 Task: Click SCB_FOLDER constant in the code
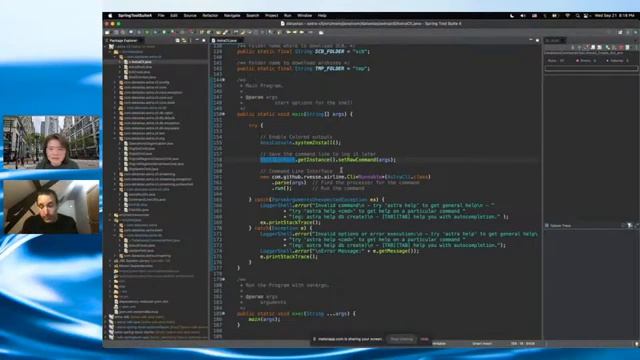point(329,51)
